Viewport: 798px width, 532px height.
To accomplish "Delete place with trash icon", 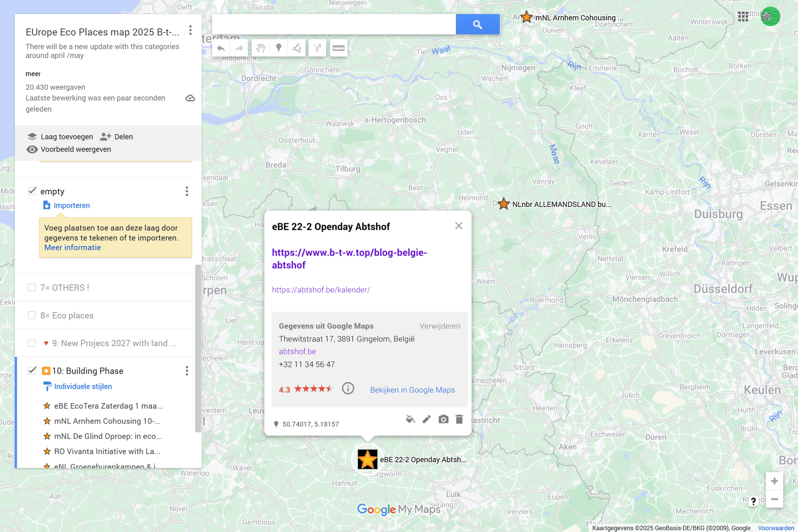I will [x=459, y=419].
